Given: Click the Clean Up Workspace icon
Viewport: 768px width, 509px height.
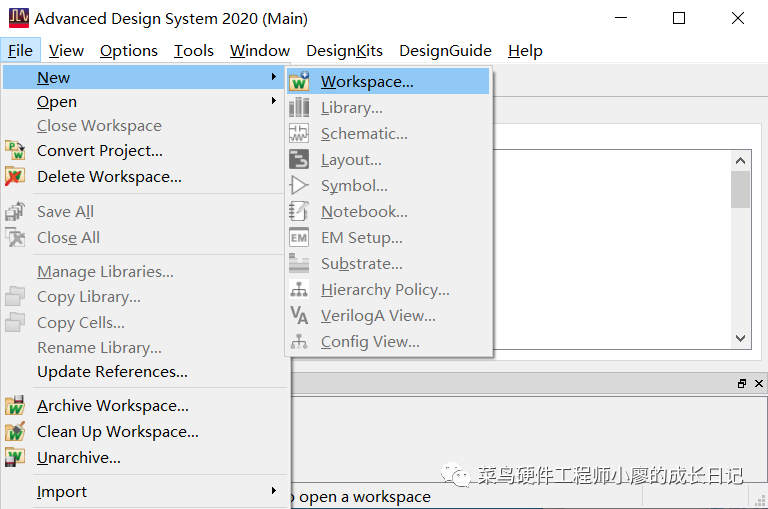Looking at the screenshot, I should [15, 432].
